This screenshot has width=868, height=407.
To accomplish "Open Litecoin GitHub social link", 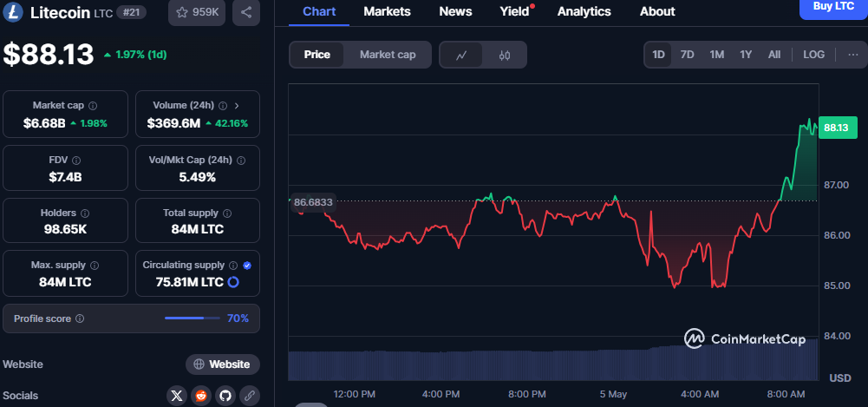I will [225, 396].
